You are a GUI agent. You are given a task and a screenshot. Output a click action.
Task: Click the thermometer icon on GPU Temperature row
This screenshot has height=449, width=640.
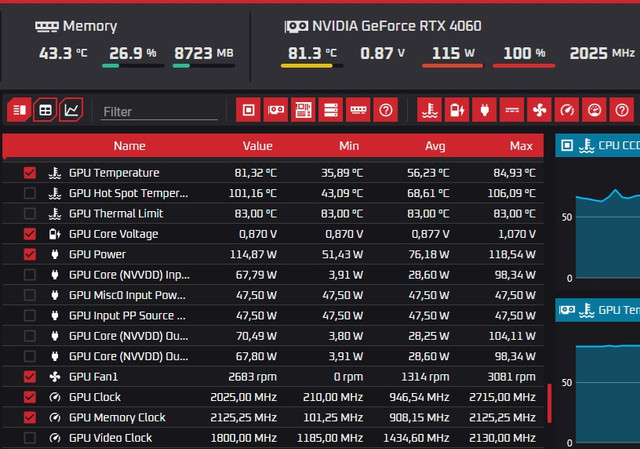tap(55, 173)
